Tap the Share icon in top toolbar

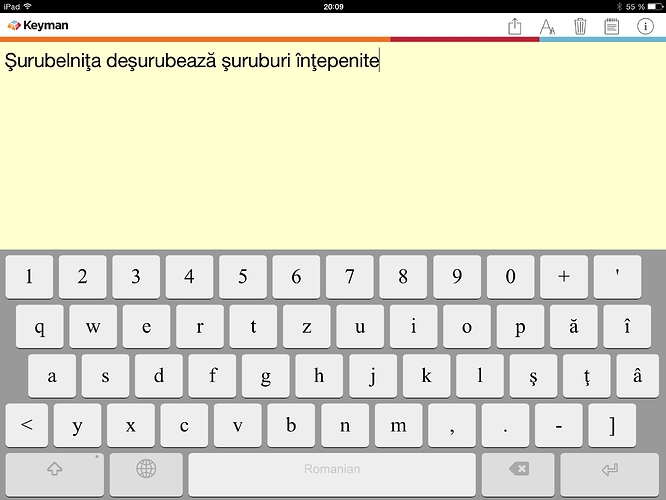(x=515, y=26)
